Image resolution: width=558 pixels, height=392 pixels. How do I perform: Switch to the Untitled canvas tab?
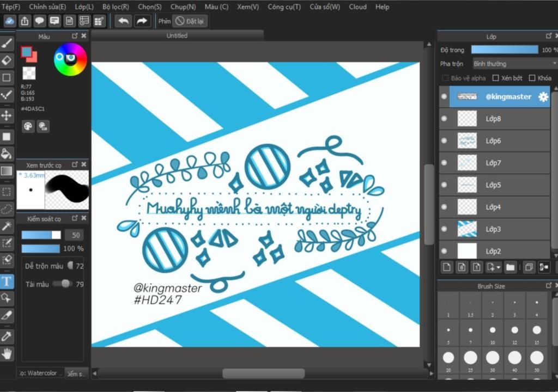[177, 35]
